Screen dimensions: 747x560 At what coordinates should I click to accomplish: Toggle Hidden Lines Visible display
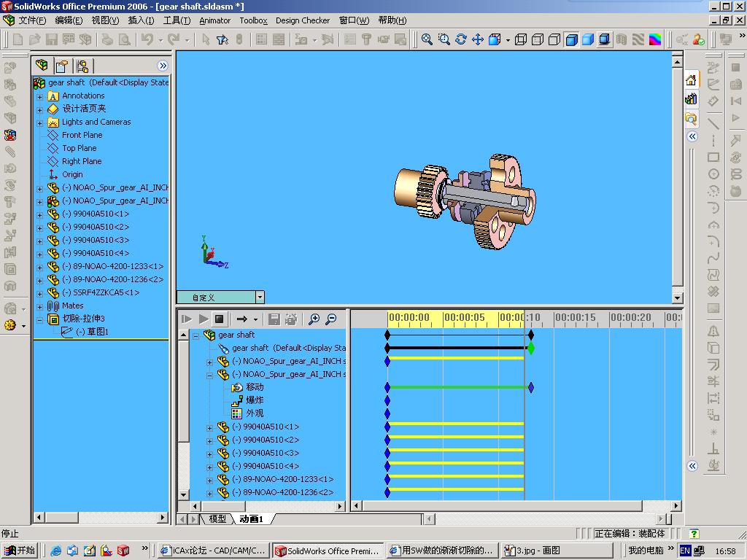pyautogui.click(x=538, y=39)
